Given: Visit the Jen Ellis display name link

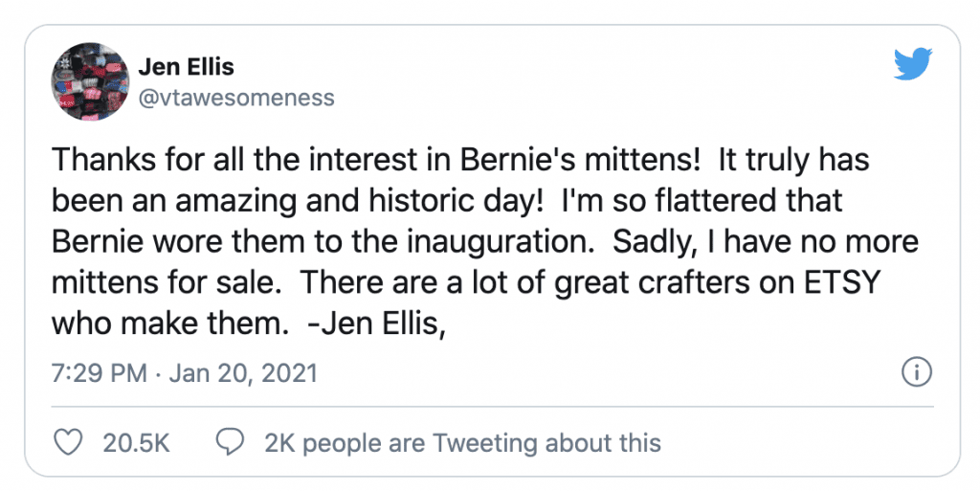Looking at the screenshot, I should [x=186, y=67].
